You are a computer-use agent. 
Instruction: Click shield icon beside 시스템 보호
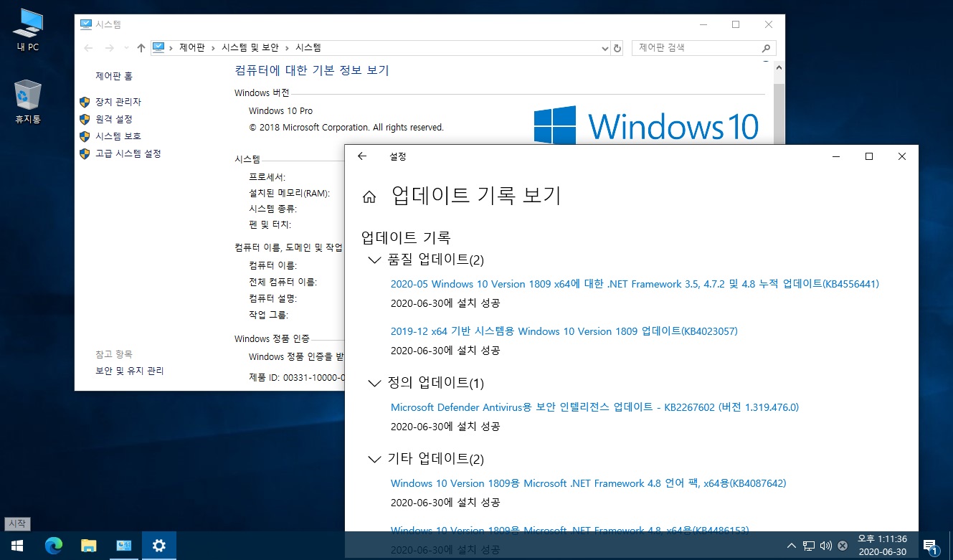tap(85, 136)
